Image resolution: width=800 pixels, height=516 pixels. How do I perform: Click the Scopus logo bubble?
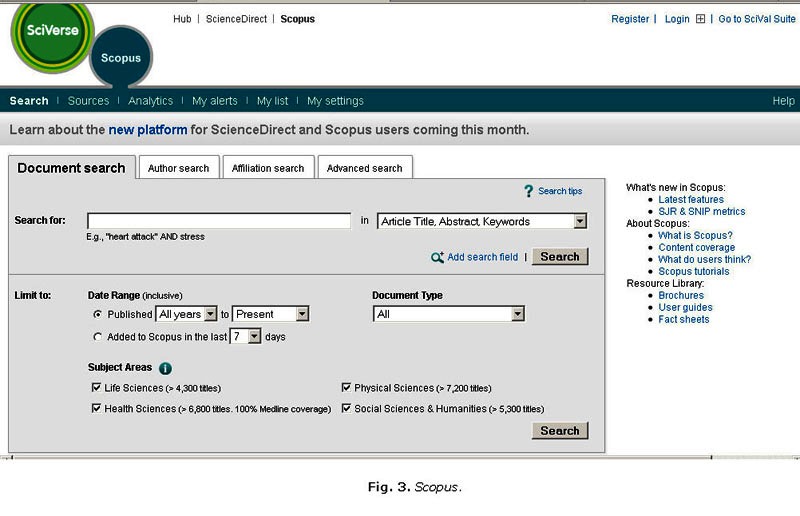click(121, 58)
